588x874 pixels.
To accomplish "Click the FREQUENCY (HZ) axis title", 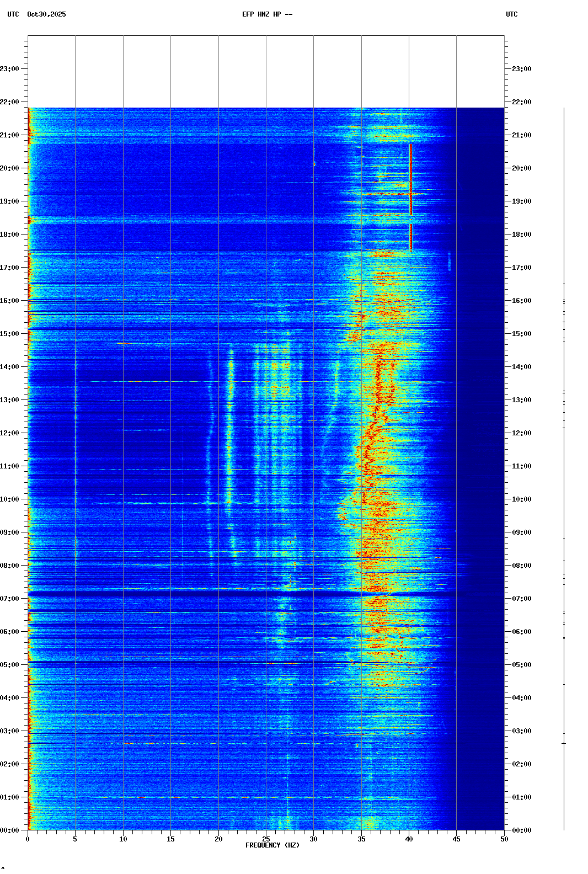I will pyautogui.click(x=272, y=845).
